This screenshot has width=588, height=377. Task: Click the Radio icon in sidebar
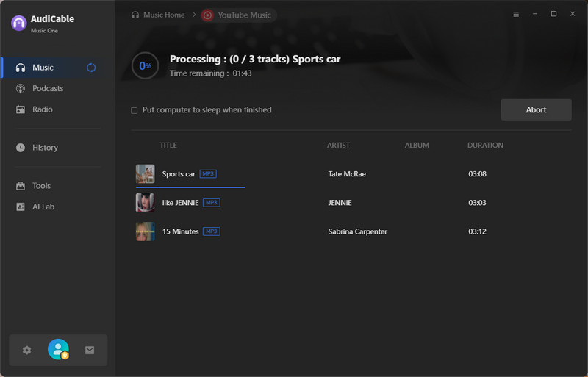pos(21,109)
